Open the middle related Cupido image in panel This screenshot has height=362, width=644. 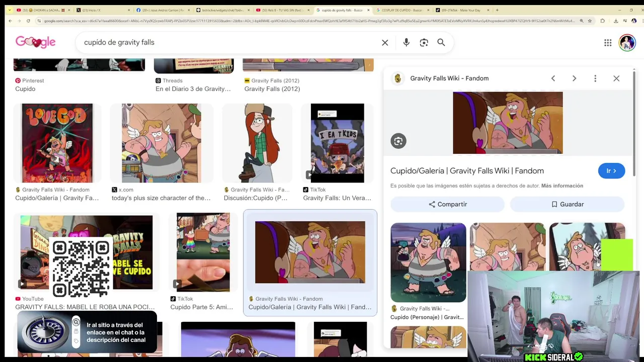tap(507, 247)
